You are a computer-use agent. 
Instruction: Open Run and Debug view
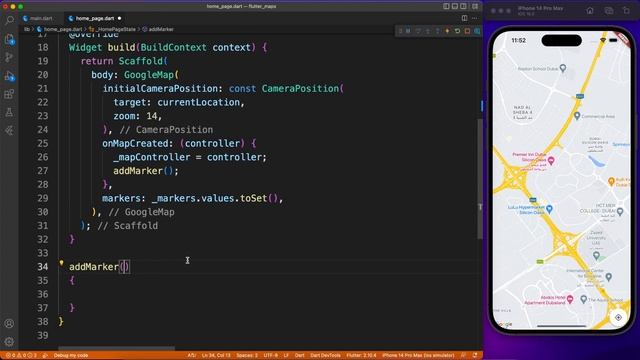pyautogui.click(x=9, y=76)
